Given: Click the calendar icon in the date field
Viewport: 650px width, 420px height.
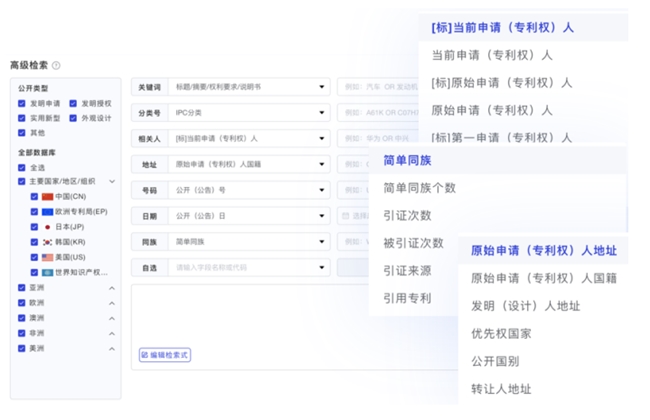Looking at the screenshot, I should (x=346, y=216).
